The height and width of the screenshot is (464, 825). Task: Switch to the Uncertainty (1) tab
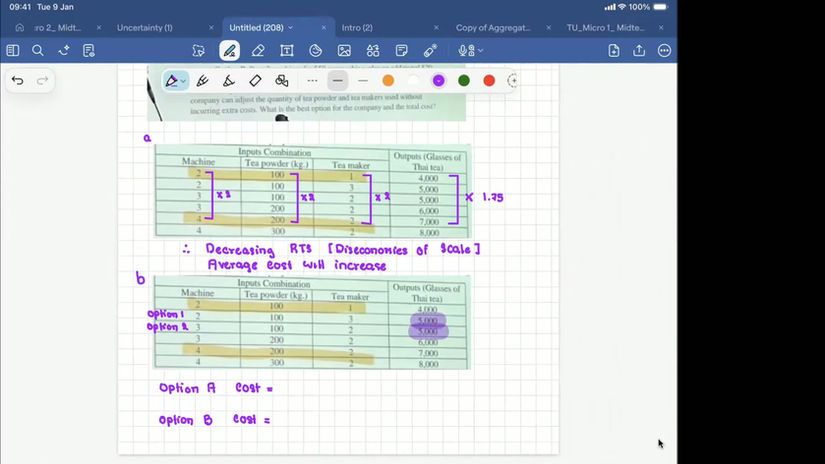coord(145,27)
